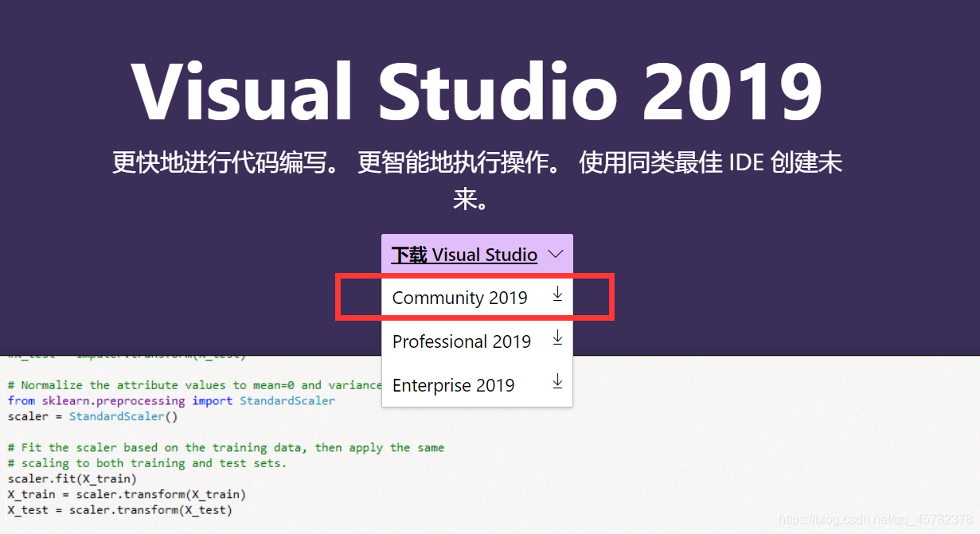Select Enterprise 2019 from the menu

coord(454,384)
